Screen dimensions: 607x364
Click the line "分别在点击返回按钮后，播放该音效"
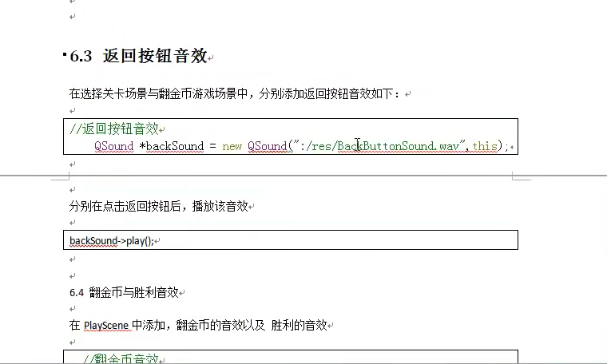tap(159, 206)
